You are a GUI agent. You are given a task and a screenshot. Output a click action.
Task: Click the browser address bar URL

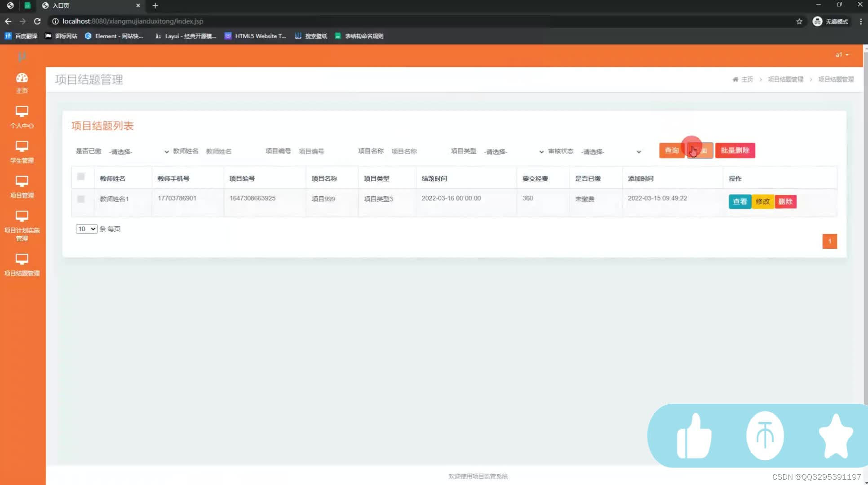(x=133, y=21)
